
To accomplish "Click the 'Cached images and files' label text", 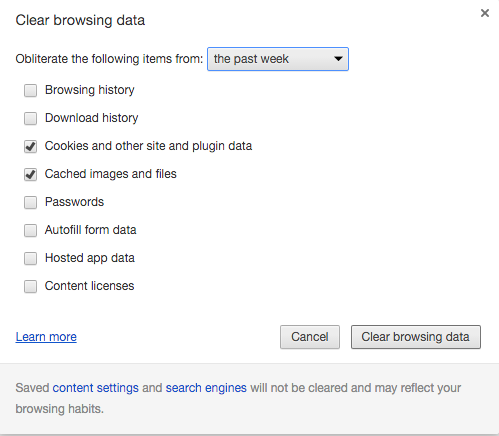I will [x=111, y=174].
